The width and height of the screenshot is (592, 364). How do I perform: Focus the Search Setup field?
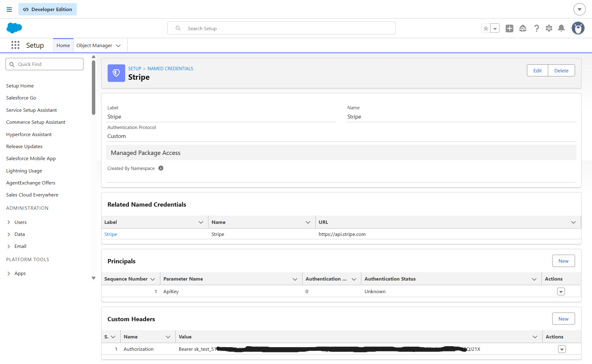click(281, 28)
